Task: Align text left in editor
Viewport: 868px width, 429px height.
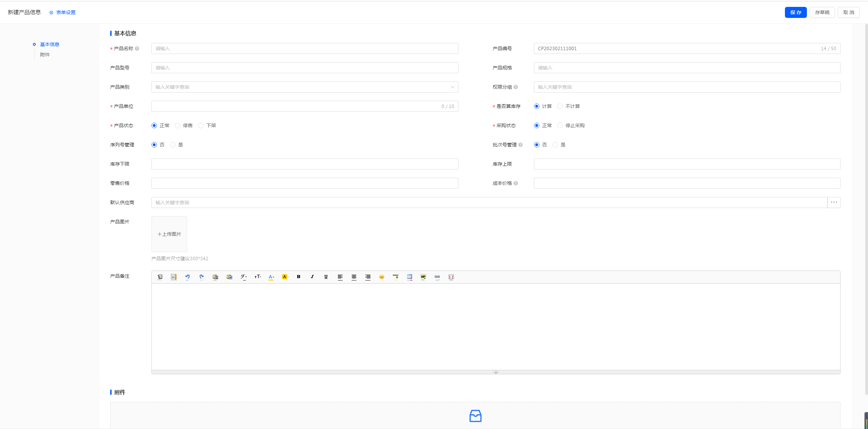Action: (340, 277)
